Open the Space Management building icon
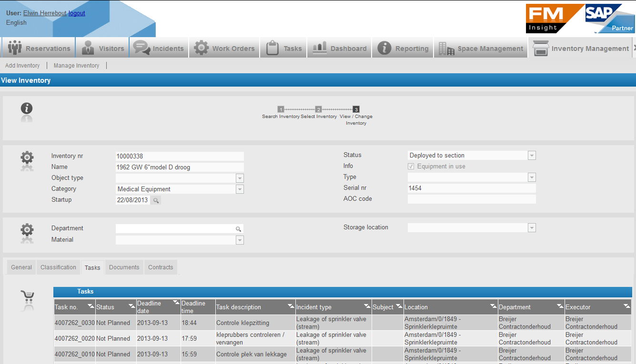 tap(446, 49)
